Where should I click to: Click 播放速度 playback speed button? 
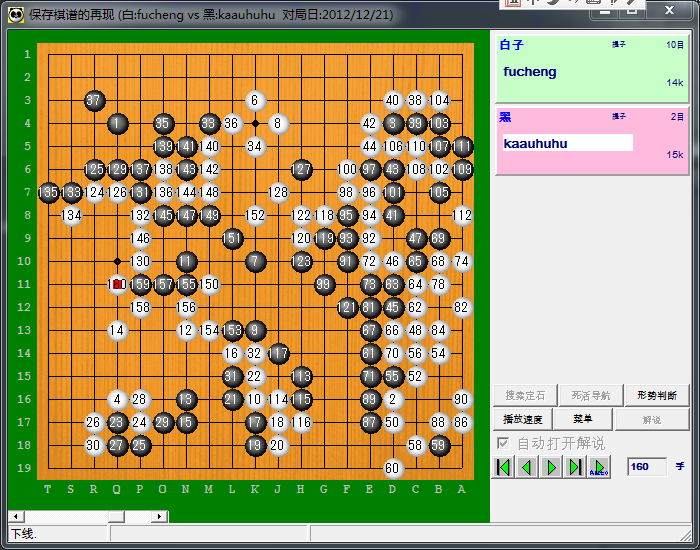pos(523,419)
